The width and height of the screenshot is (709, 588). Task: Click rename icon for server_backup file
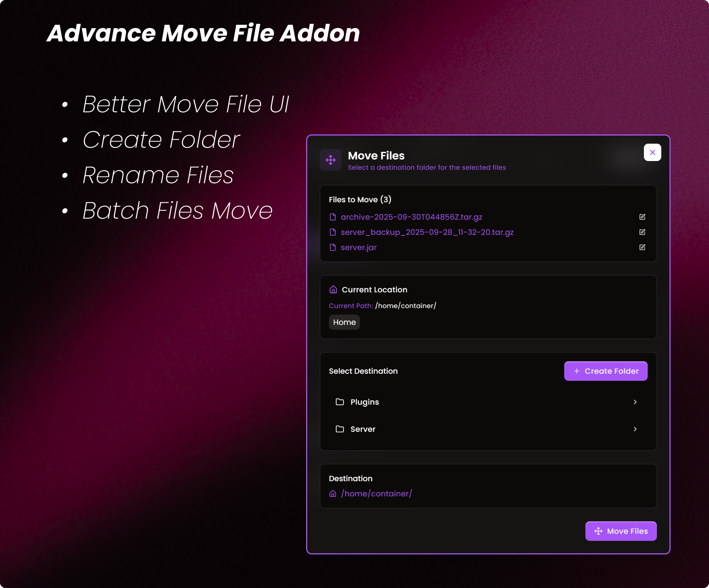coord(642,232)
